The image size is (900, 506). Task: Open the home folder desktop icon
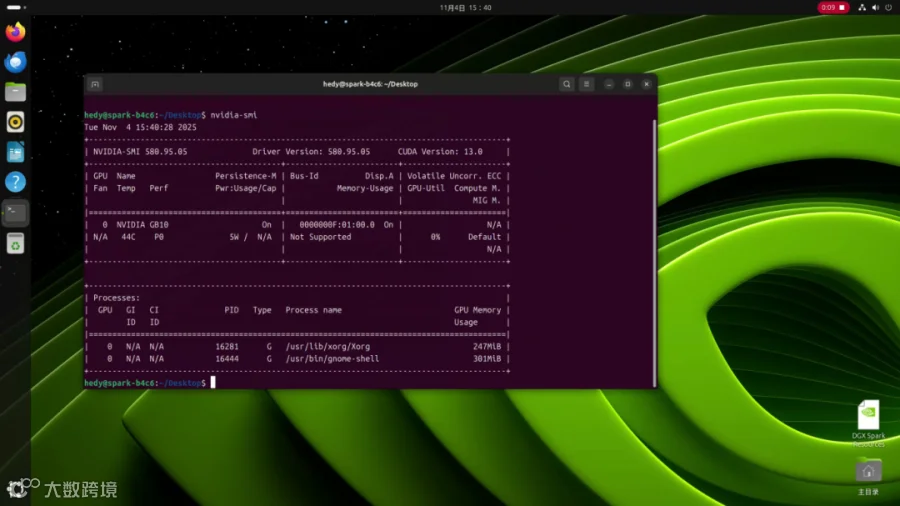click(x=868, y=477)
